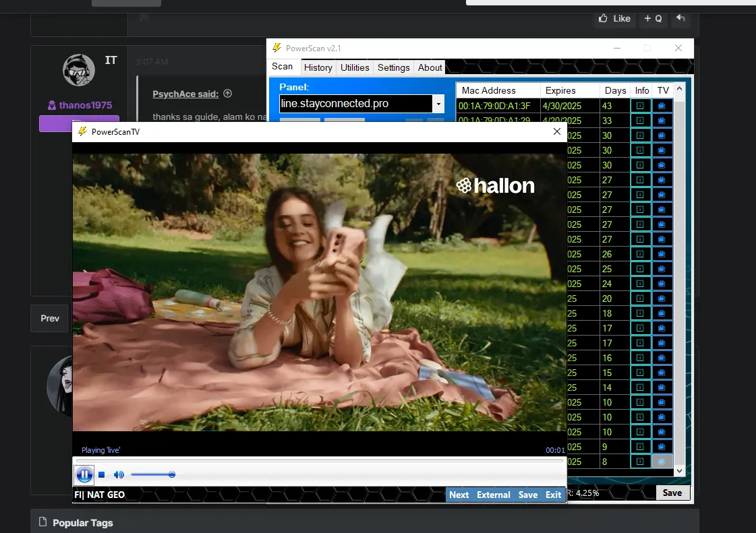Open Info for the 9-day row
Viewport: 756px width, 533px height.
click(x=640, y=447)
